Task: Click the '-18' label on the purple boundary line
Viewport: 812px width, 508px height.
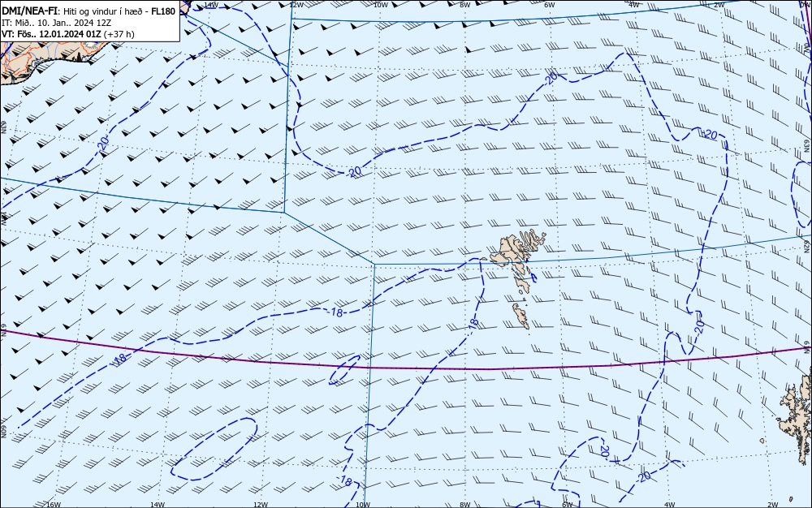Action: [119, 359]
